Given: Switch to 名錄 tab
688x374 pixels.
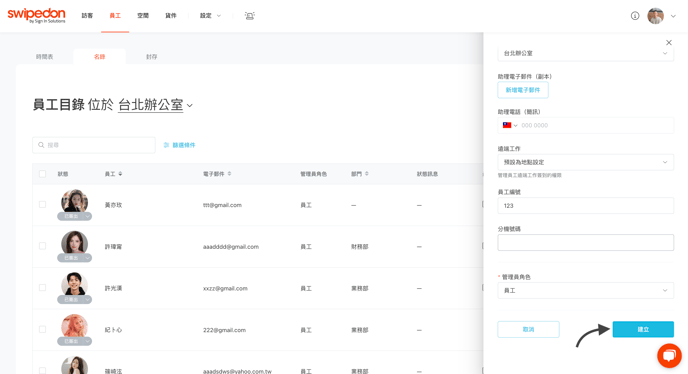Looking at the screenshot, I should pos(100,57).
